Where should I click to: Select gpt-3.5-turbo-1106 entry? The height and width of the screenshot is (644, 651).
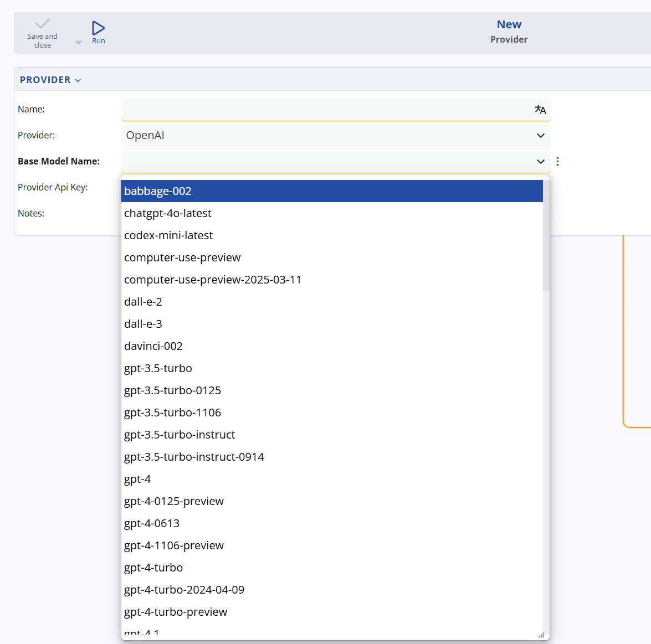[332, 413]
